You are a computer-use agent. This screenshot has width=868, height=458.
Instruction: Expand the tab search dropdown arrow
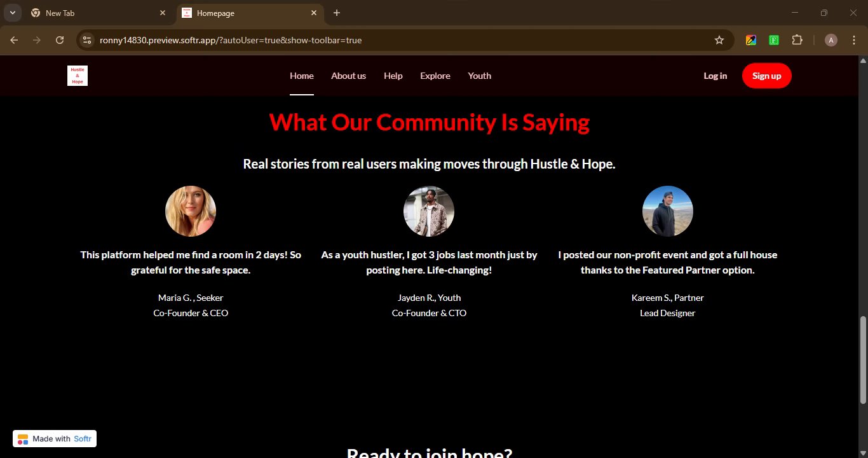12,13
